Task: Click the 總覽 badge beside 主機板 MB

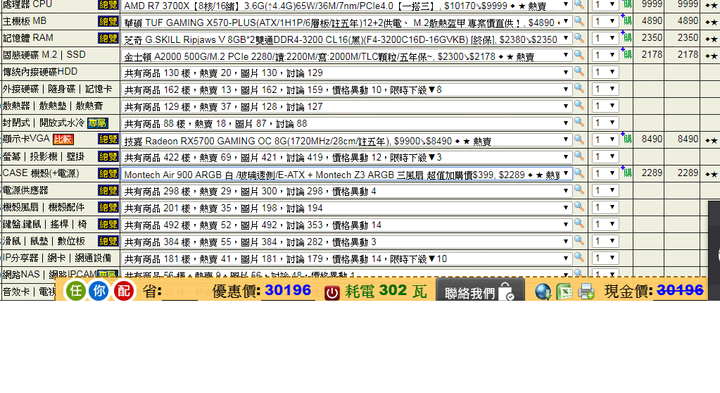Action: point(108,21)
